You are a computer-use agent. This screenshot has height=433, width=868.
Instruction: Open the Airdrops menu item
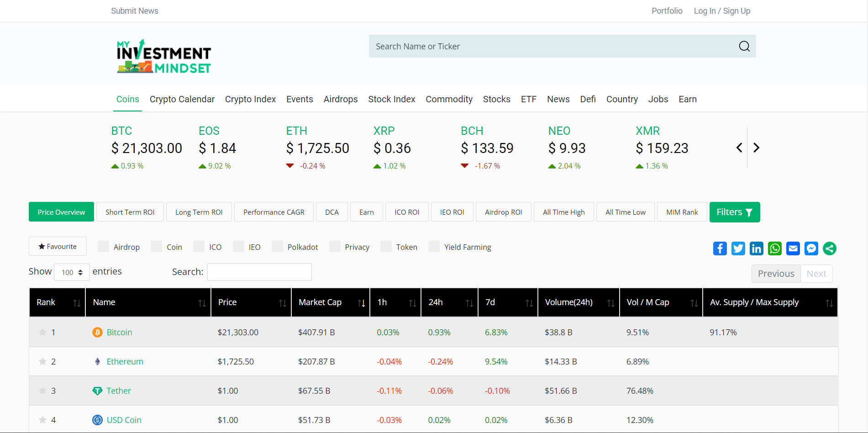[x=341, y=99]
